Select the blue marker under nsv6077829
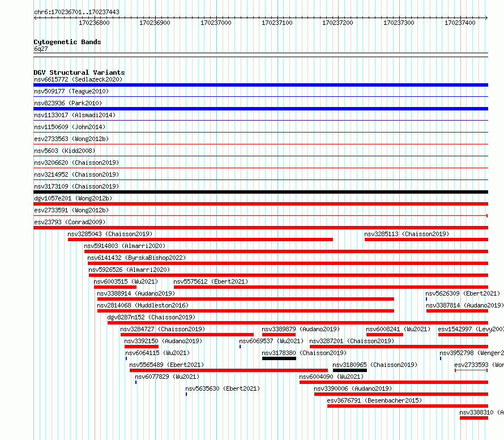 tap(136, 382)
